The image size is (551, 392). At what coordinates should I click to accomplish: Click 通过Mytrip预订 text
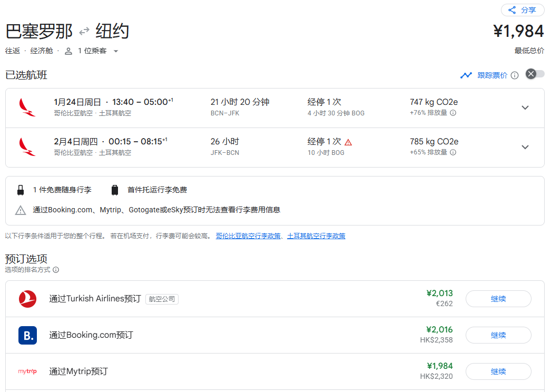click(x=78, y=371)
